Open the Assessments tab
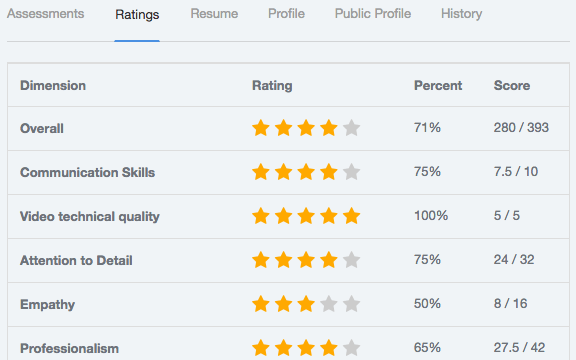 point(46,14)
